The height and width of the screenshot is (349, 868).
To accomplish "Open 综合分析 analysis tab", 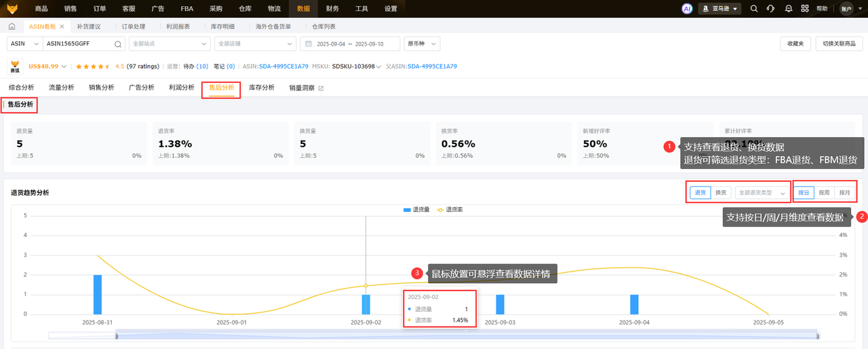I will tap(22, 88).
